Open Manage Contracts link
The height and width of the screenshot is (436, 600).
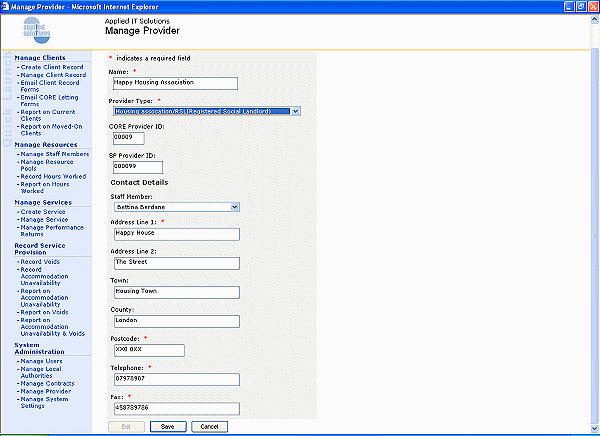47,384
